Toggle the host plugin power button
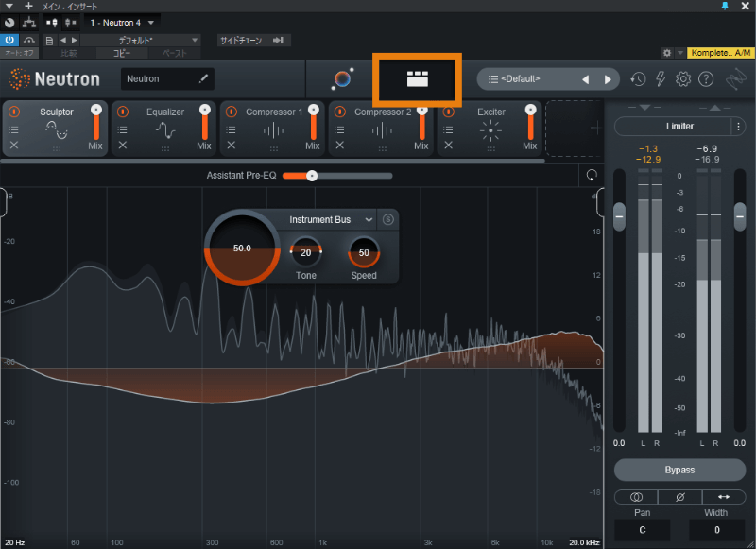Viewport: 756px width, 549px height. pos(9,40)
